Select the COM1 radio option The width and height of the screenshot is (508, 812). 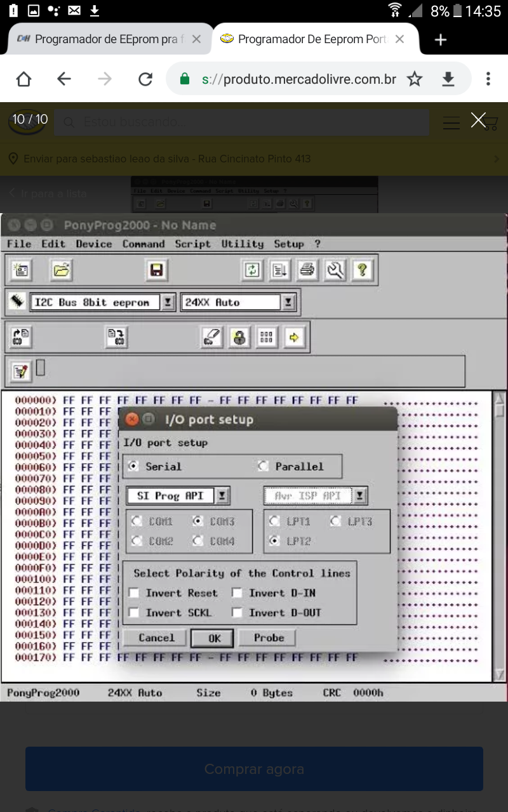click(x=136, y=521)
